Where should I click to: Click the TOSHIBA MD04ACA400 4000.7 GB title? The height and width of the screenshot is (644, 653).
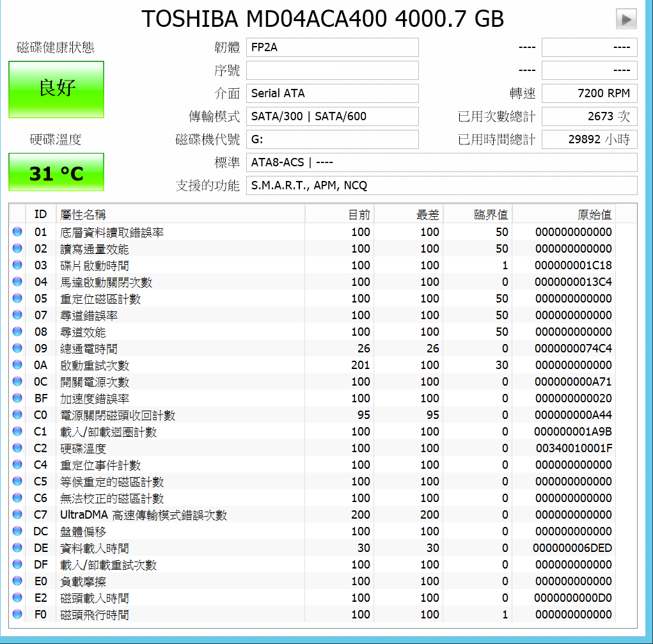click(x=323, y=19)
